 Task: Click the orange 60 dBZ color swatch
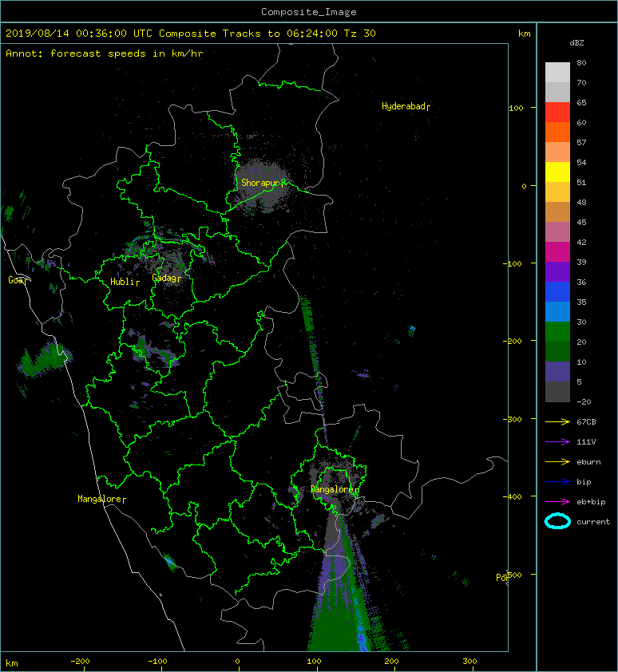click(x=557, y=132)
